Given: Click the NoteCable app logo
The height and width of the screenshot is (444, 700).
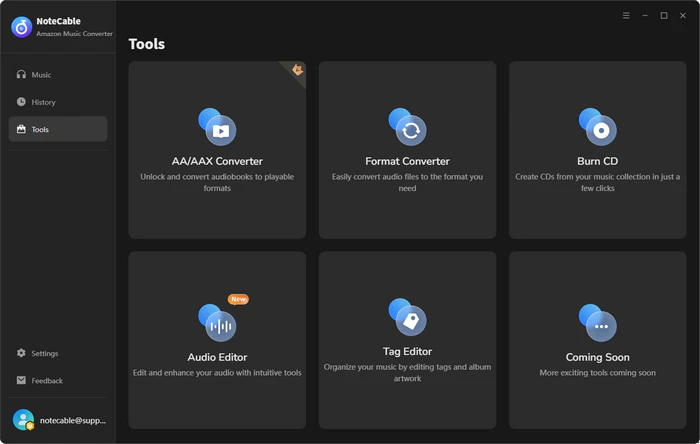Looking at the screenshot, I should pos(21,27).
